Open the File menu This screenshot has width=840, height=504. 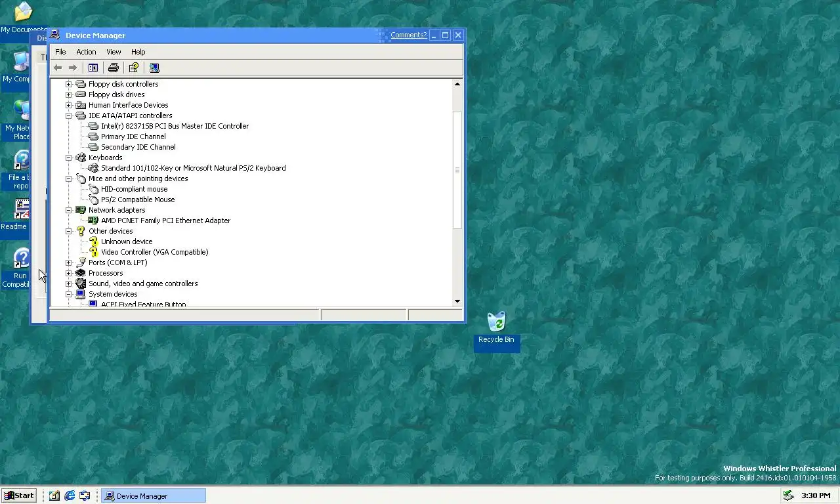(60, 52)
